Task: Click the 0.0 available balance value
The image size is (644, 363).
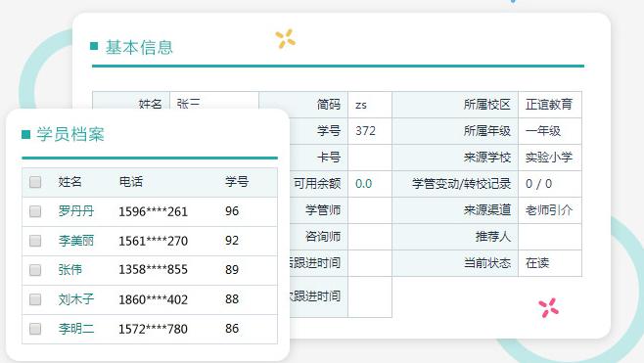Action: (x=363, y=184)
